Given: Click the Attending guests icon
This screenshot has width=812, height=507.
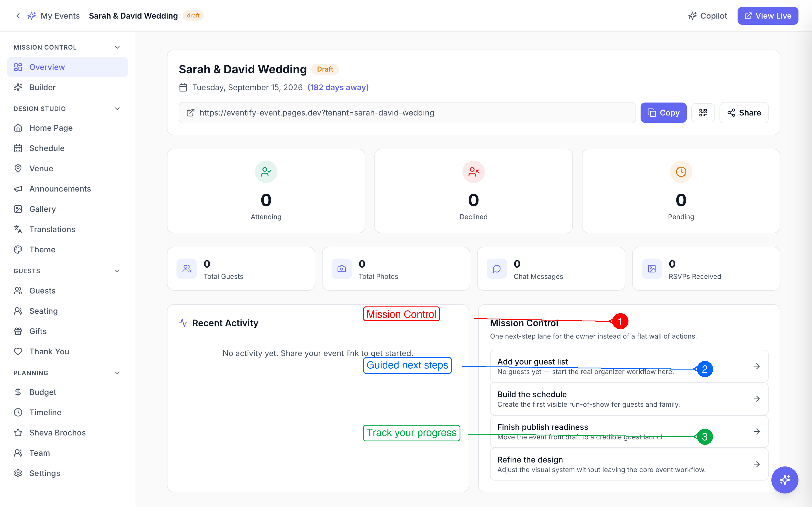Looking at the screenshot, I should click(x=266, y=172).
